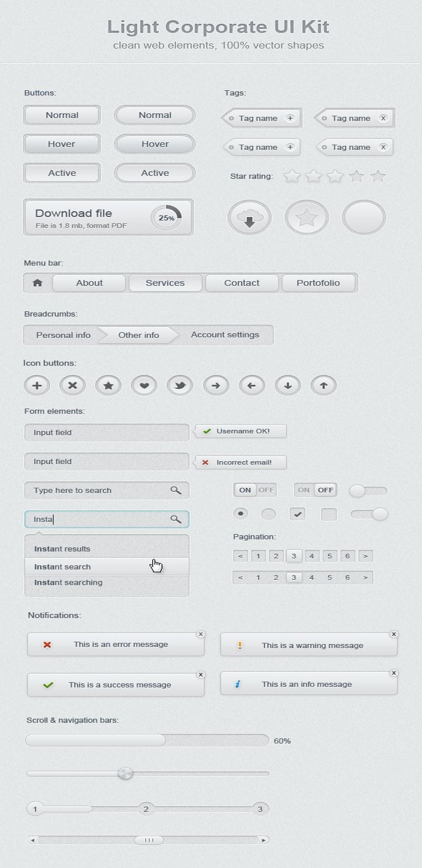Navigate to Account settings breadcrumb
422x868 pixels.
coord(225,334)
